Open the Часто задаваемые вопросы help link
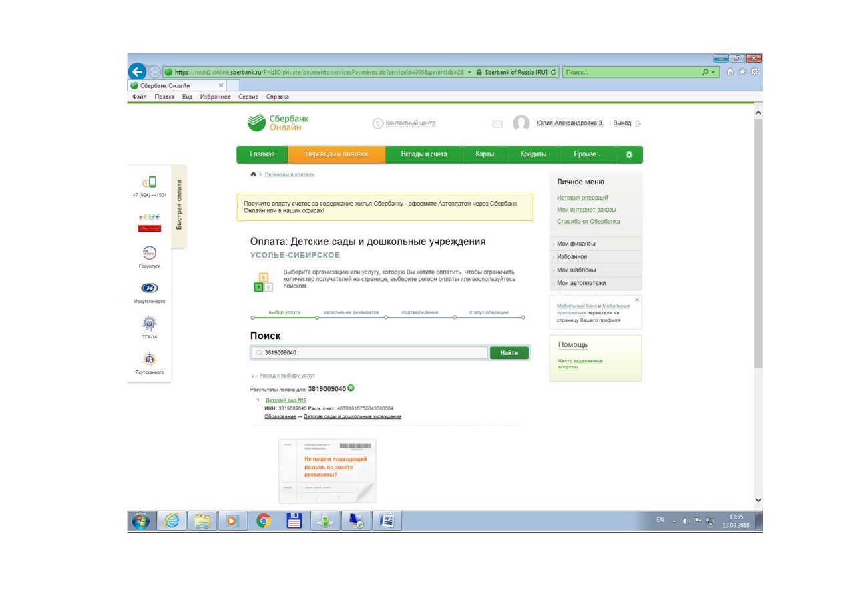Screen dimensions: 868x614 click(580, 364)
